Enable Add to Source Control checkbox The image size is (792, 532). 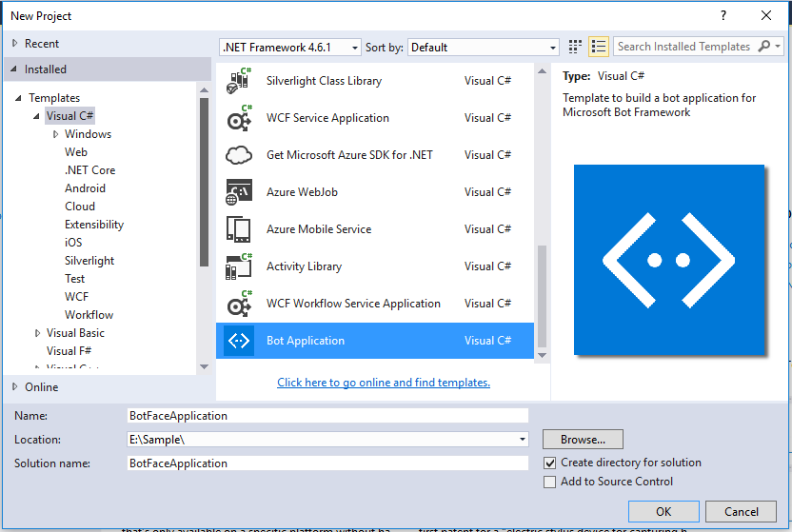pos(549,482)
